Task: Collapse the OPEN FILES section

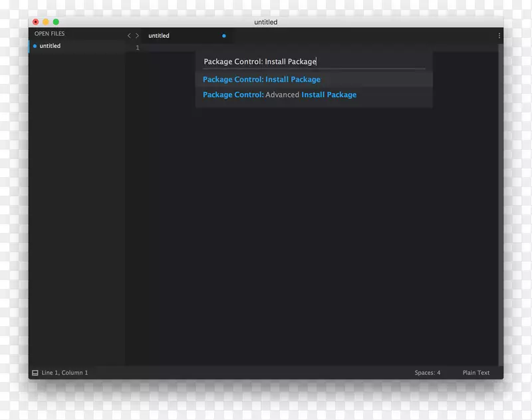Action: coord(49,33)
